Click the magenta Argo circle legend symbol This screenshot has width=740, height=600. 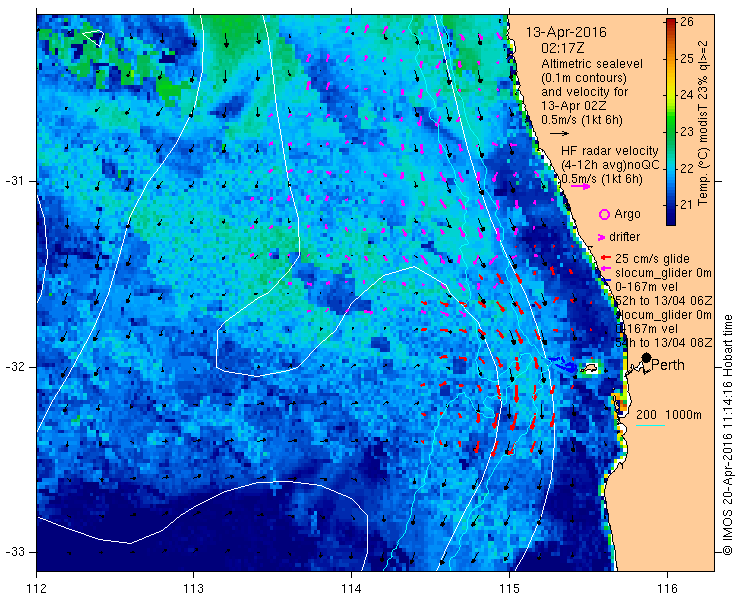coord(604,215)
